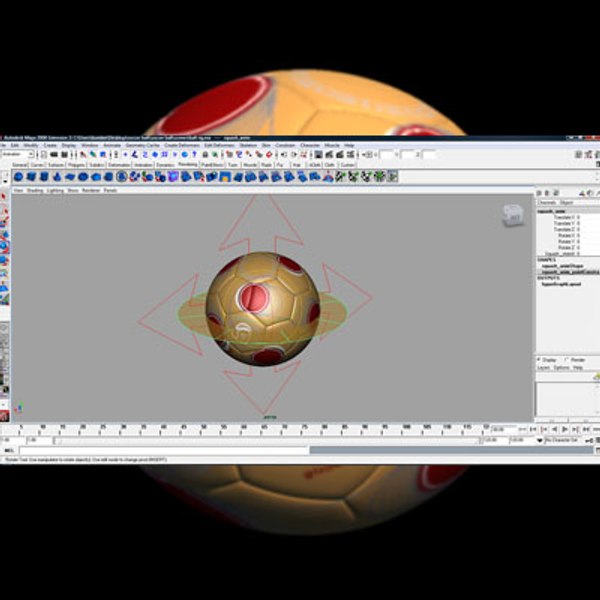Image resolution: width=600 pixels, height=600 pixels.
Task: Open the Skeleton menu
Action: point(248,145)
